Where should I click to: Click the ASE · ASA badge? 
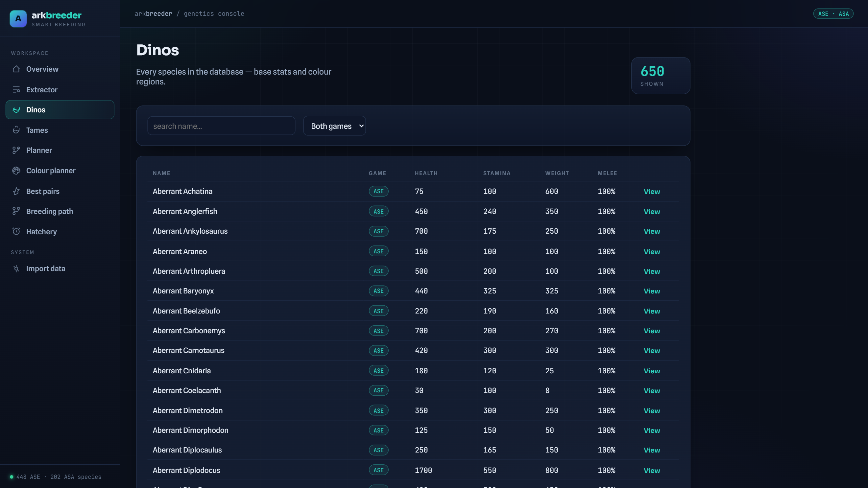tap(833, 13)
